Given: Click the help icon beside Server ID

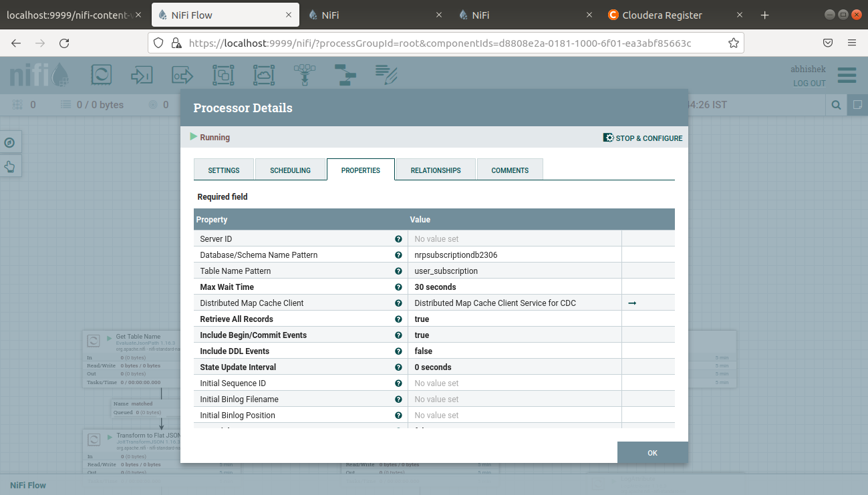Looking at the screenshot, I should tap(398, 238).
